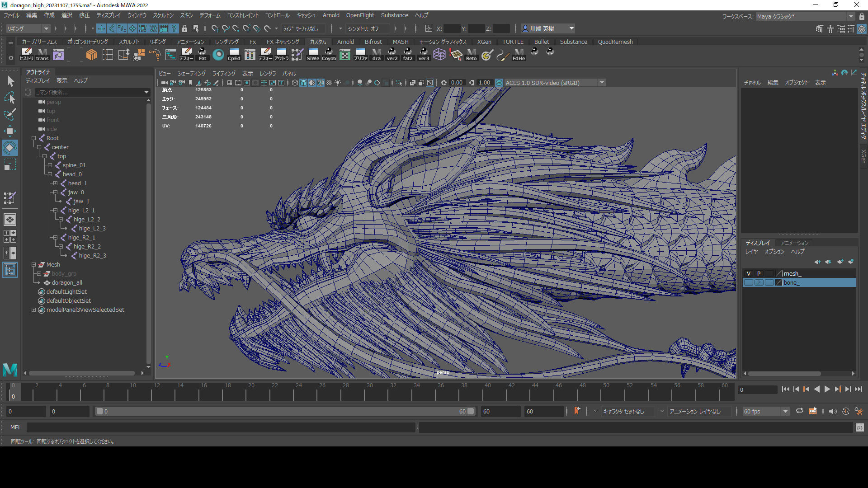Open the user account dropdown next to 川端 英樹
Viewport: 868px width, 488px height.
click(x=571, y=28)
